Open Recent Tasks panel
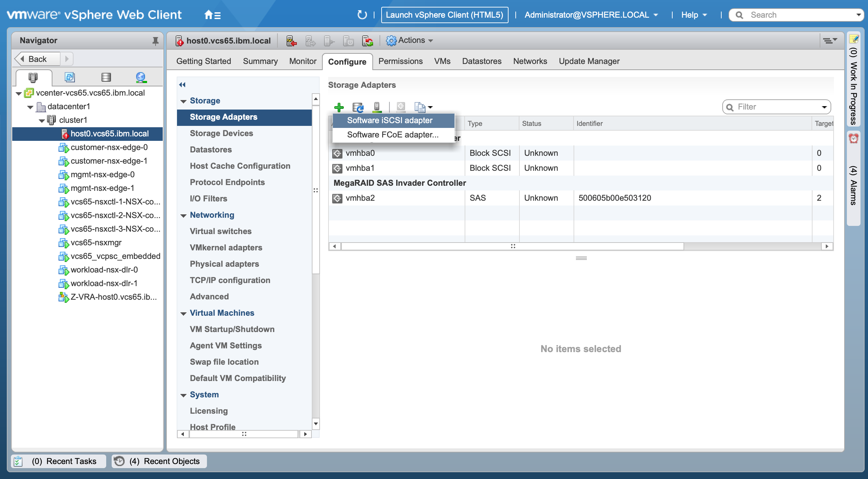The height and width of the screenshot is (479, 868). point(59,461)
